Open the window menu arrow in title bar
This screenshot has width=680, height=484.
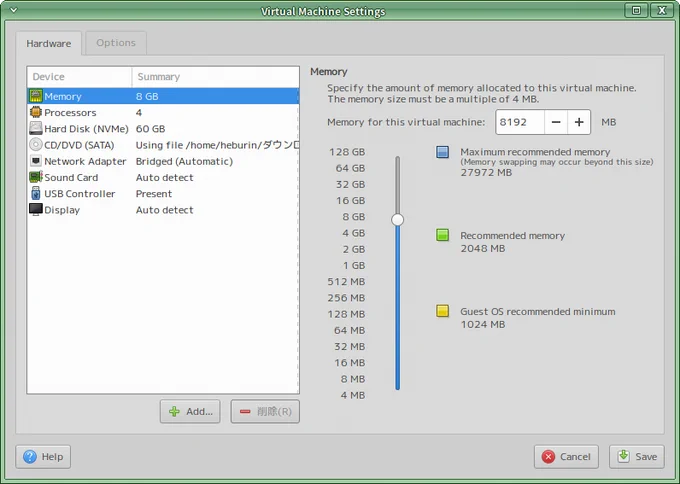(x=13, y=10)
